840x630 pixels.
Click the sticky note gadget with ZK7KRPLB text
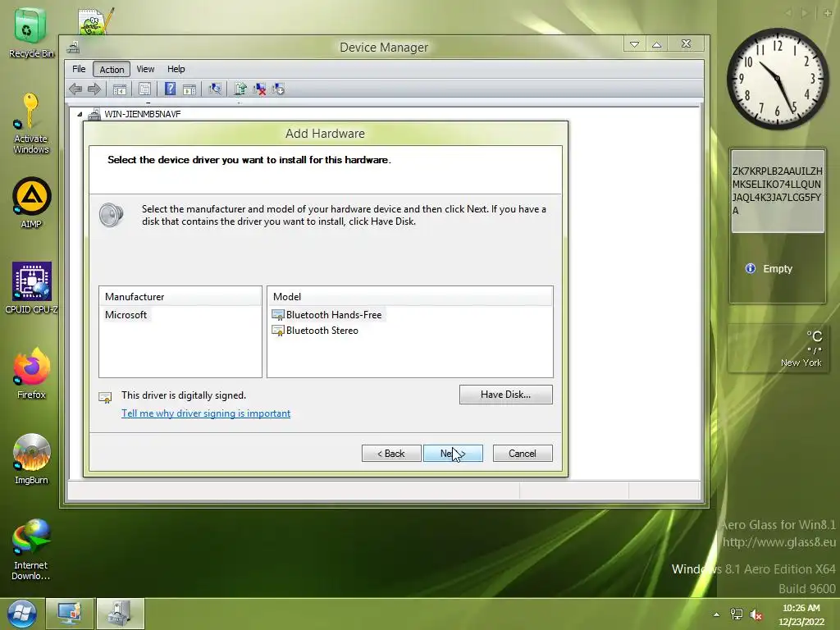778,191
